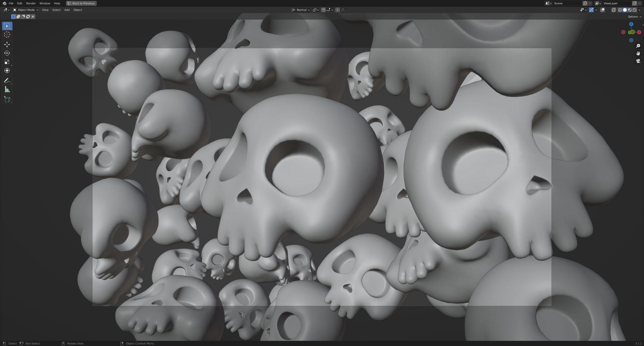
Task: Open the viewport Add menu
Action: [67, 10]
